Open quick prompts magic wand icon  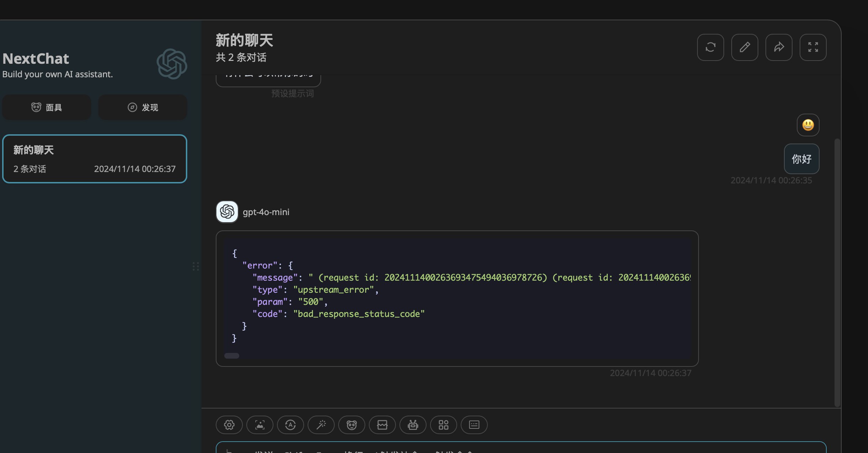click(321, 425)
